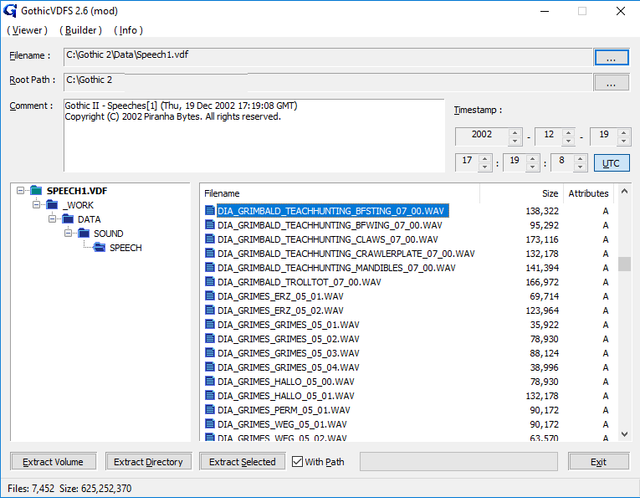Collapse the _WORK tree node
Screen dimensions: 640x498
36,205
